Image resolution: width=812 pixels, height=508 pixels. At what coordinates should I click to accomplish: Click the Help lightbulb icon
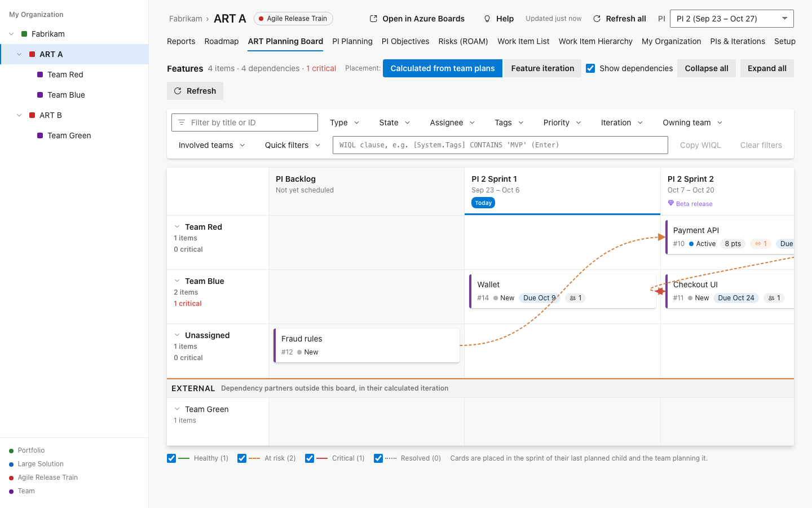[x=487, y=19]
